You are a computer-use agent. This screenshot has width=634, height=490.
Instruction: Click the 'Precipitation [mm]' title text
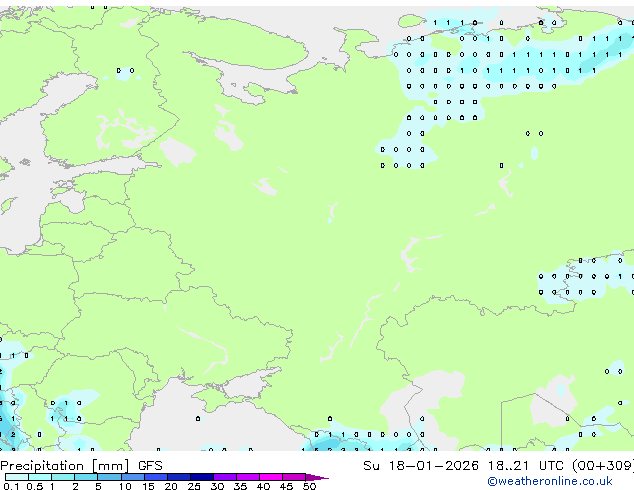65,466
